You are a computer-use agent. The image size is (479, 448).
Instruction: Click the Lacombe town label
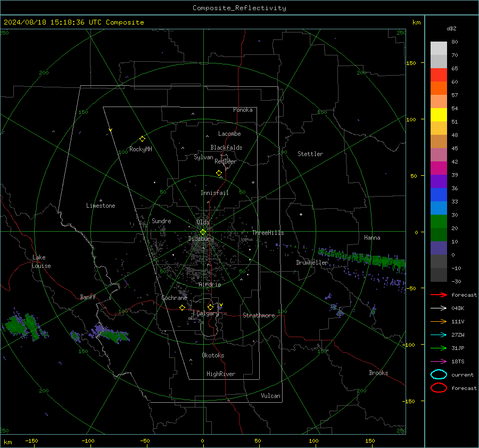pos(229,134)
